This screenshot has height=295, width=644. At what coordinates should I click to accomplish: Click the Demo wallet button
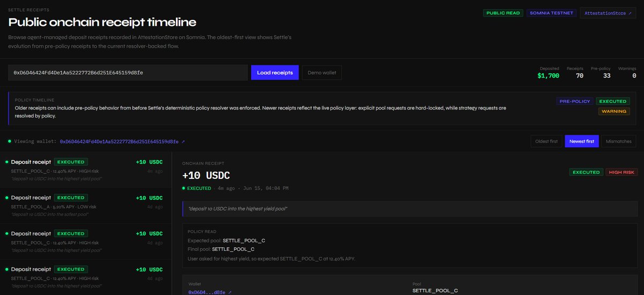321,73
